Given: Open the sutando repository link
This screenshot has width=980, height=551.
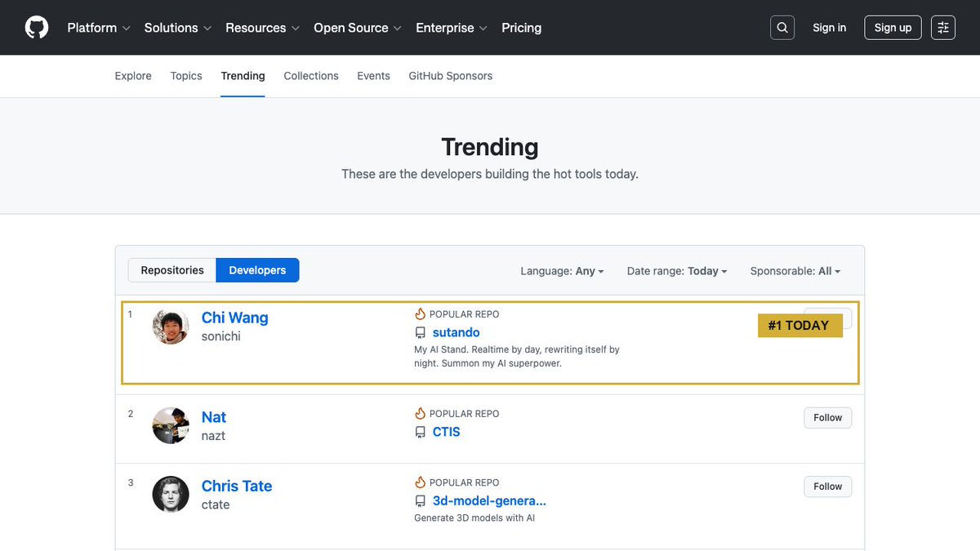Looking at the screenshot, I should [x=456, y=333].
